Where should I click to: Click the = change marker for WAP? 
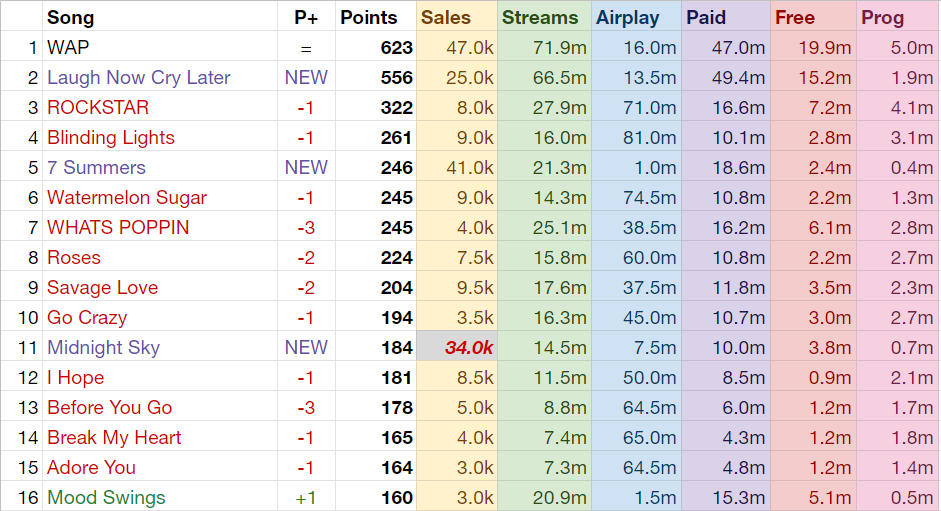point(306,49)
